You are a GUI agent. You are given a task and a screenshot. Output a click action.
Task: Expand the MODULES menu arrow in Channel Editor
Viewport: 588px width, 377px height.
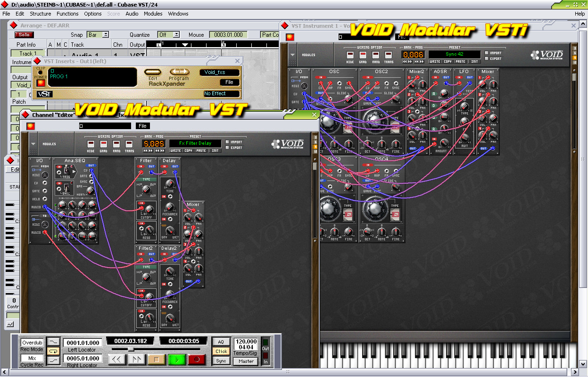tap(33, 144)
